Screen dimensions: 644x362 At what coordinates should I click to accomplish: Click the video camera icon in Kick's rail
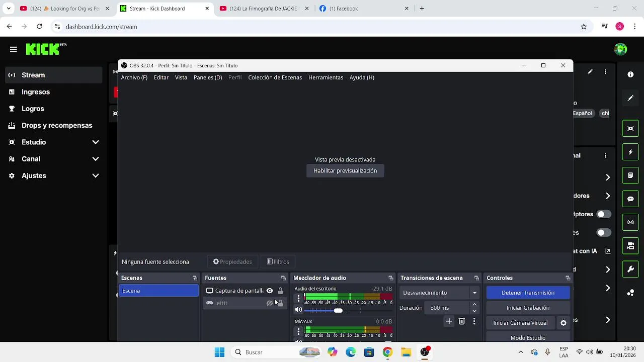(x=630, y=246)
